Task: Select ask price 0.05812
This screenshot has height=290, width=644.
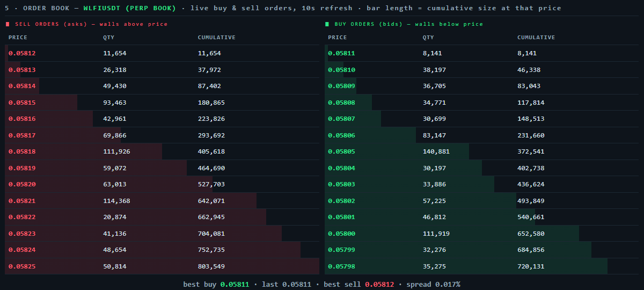Action: click(x=22, y=53)
